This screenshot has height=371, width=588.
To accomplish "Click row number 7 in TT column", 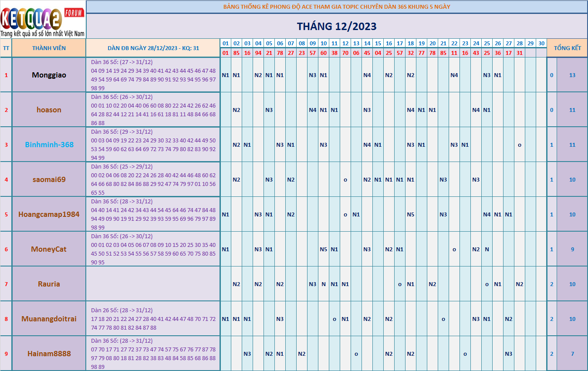I will (x=6, y=284).
